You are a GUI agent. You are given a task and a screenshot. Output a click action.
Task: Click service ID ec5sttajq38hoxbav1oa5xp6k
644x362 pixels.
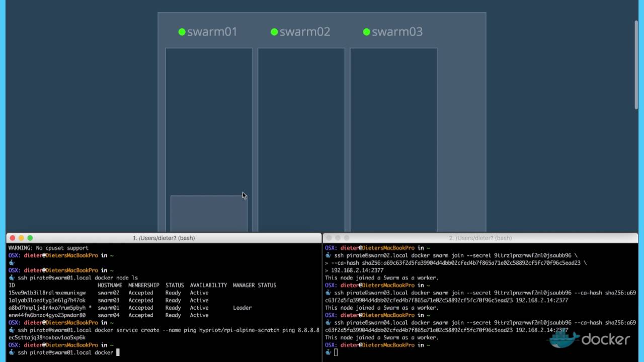47,337
